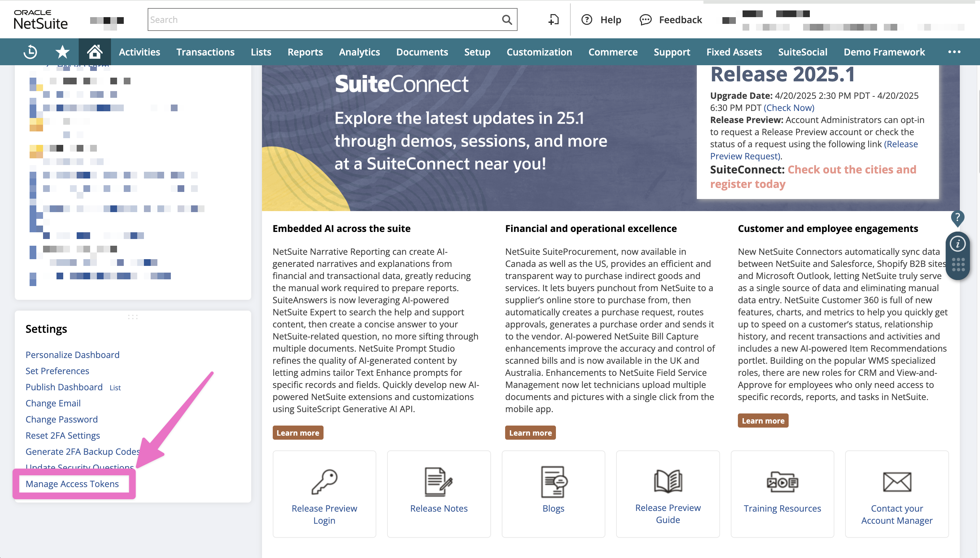
Task: Click the Blogs page icon
Action: click(x=553, y=482)
